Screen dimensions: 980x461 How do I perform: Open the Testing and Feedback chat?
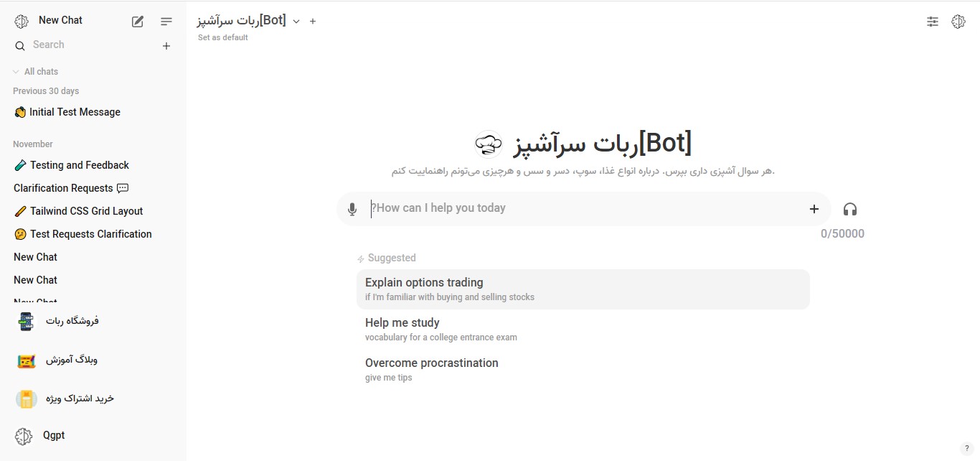coord(79,165)
